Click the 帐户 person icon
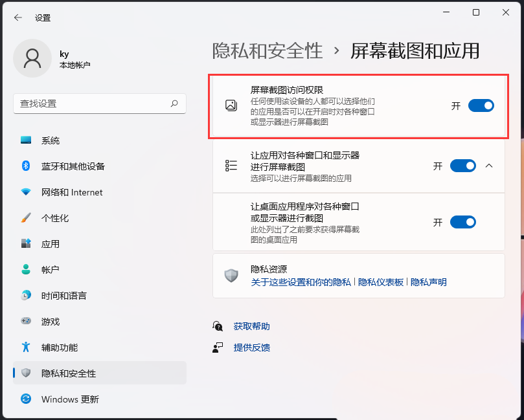This screenshot has width=524, height=420. point(26,269)
